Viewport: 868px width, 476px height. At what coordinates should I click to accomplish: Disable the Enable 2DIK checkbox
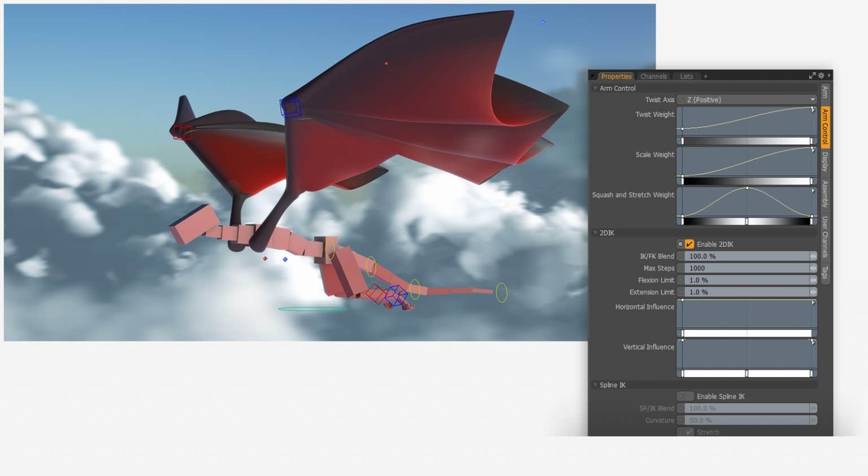(688, 244)
